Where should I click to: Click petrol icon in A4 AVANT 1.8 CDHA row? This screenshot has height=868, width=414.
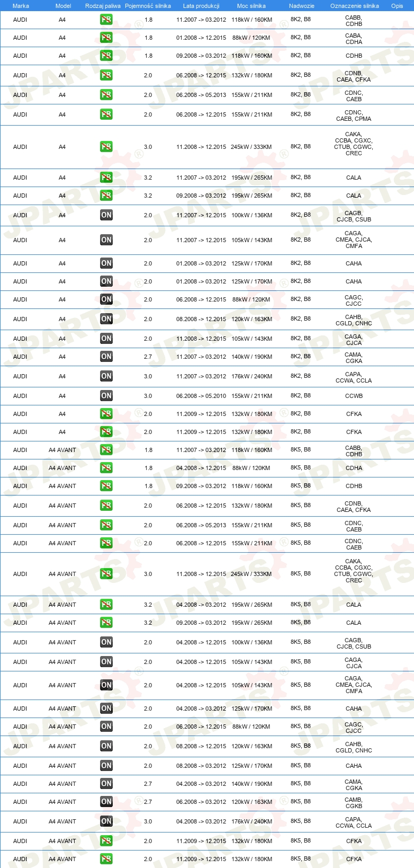106,468
